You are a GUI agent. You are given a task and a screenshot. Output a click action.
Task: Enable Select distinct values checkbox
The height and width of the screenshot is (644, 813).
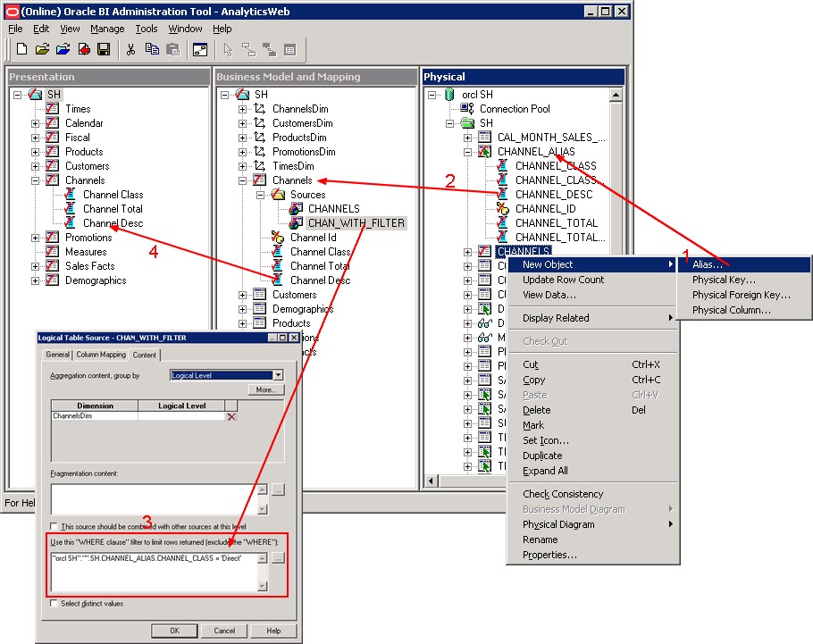click(x=54, y=603)
